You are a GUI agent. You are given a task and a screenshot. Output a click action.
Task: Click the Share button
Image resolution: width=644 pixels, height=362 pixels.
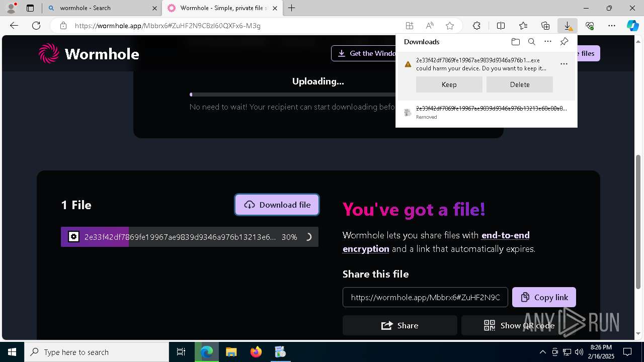(x=400, y=325)
